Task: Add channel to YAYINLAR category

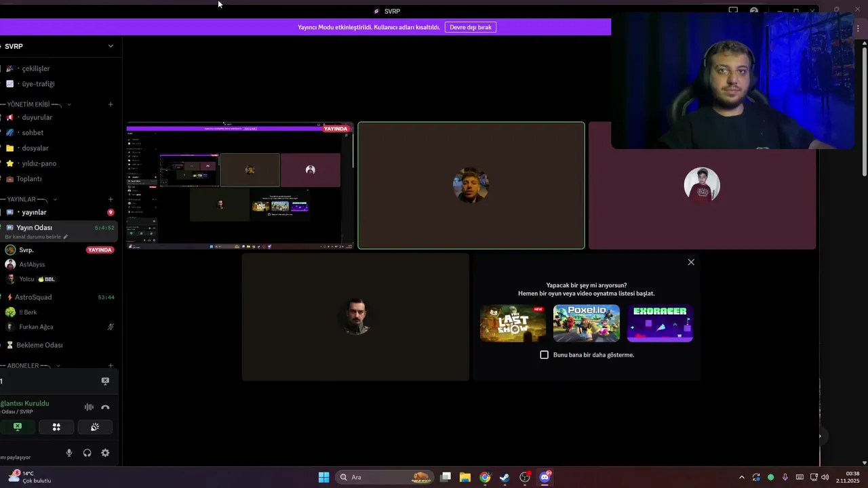Action: coord(111,199)
